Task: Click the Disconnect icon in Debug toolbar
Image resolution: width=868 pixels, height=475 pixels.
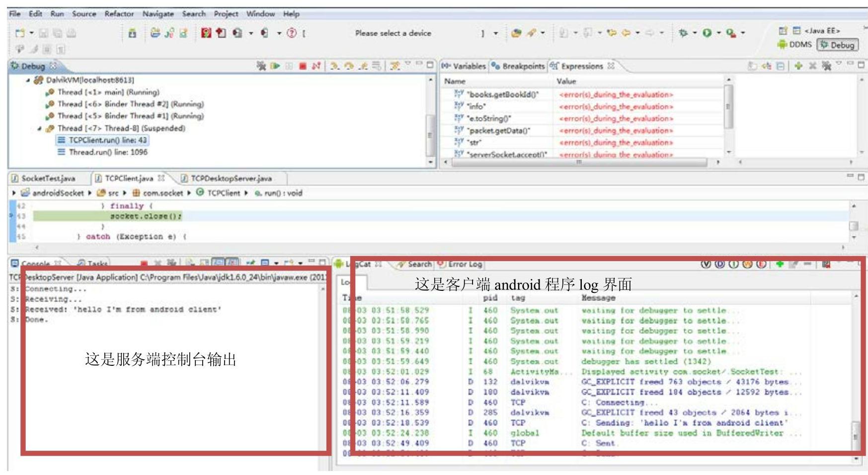Action: tap(316, 66)
